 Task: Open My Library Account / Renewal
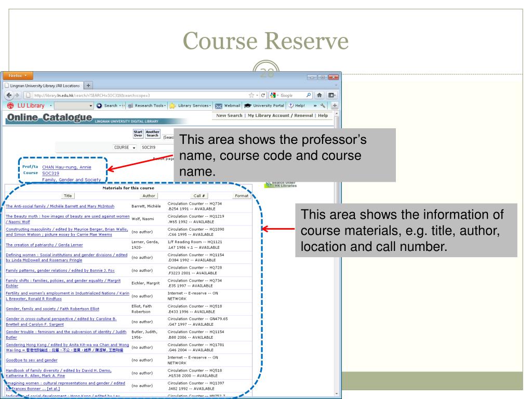[280, 115]
